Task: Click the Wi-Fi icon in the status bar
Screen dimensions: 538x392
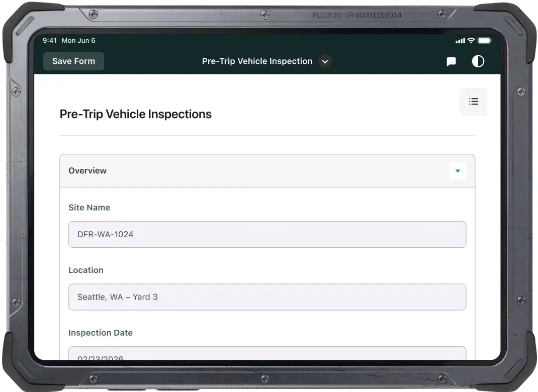Action: click(471, 40)
